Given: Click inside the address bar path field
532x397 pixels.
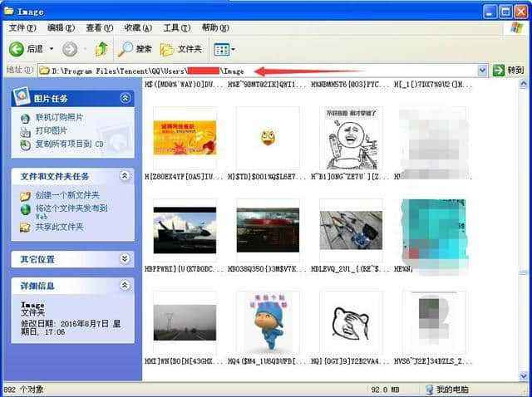Looking at the screenshot, I should click(x=257, y=71).
